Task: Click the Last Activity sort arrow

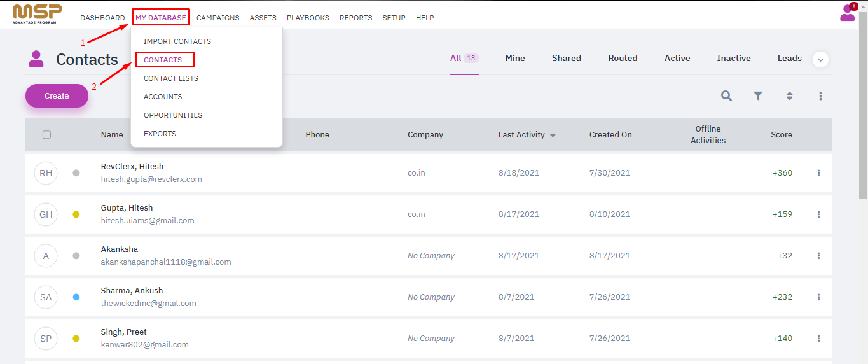Action: [553, 136]
